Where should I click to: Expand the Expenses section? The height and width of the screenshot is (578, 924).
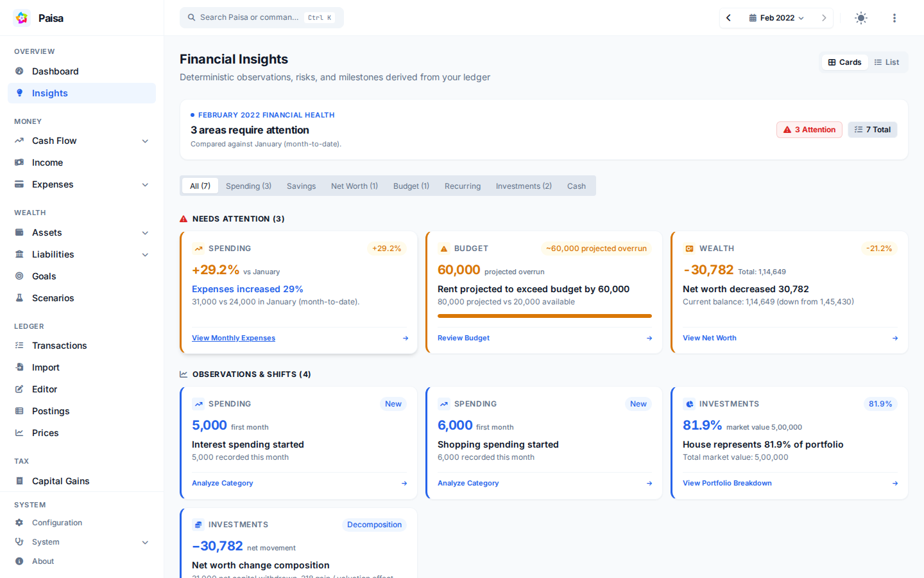145,184
